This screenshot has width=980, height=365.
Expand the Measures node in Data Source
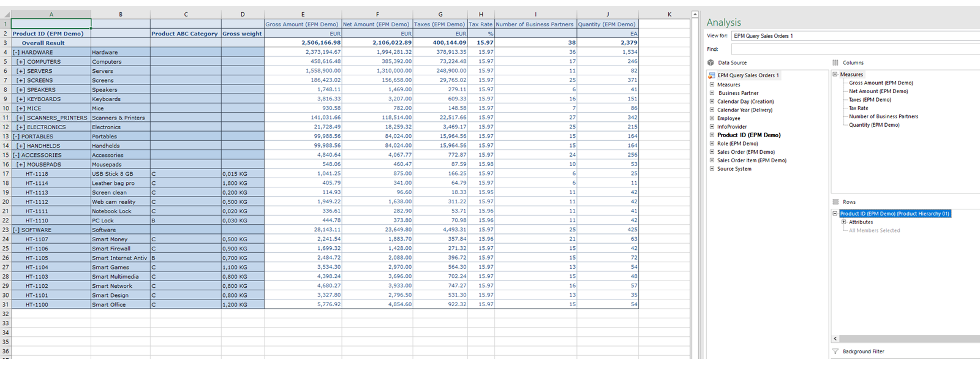pyautogui.click(x=712, y=85)
